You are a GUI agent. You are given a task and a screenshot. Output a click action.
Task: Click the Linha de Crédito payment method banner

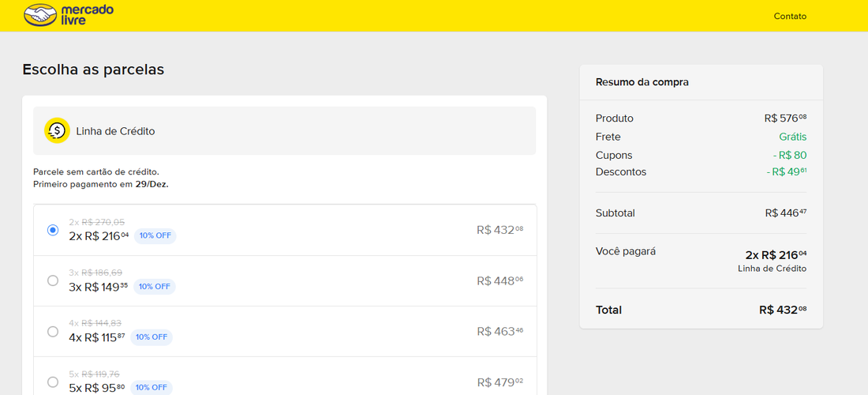point(285,130)
